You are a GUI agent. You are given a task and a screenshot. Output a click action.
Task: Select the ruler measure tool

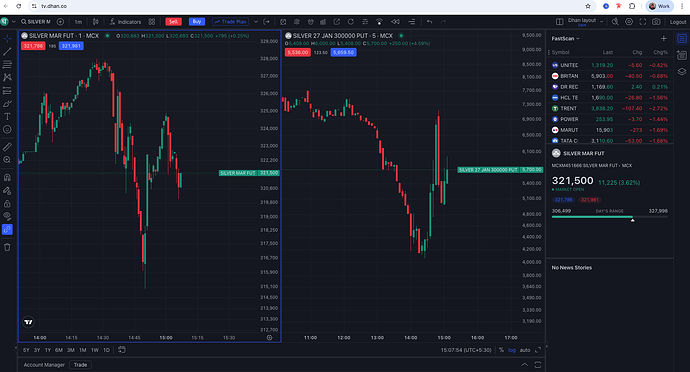pos(7,147)
